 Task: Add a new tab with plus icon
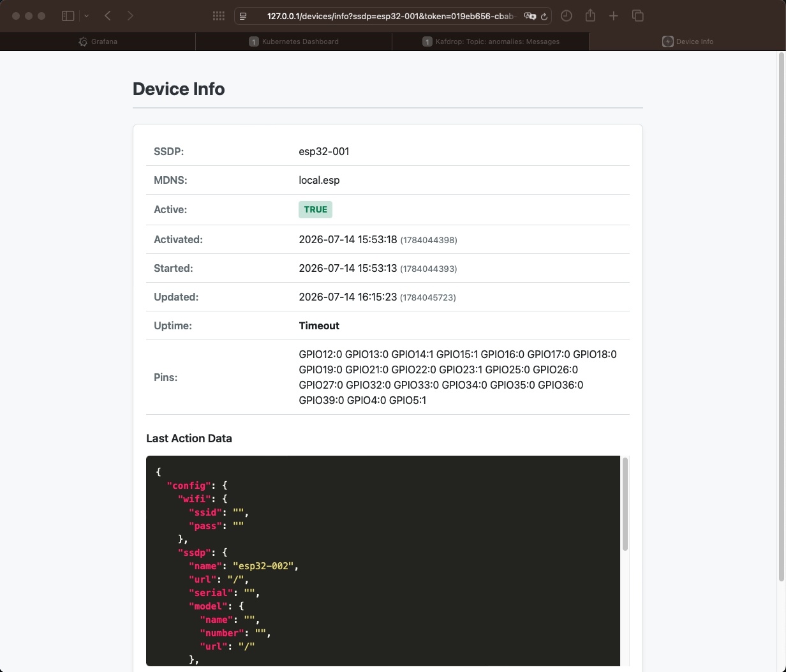(x=613, y=16)
